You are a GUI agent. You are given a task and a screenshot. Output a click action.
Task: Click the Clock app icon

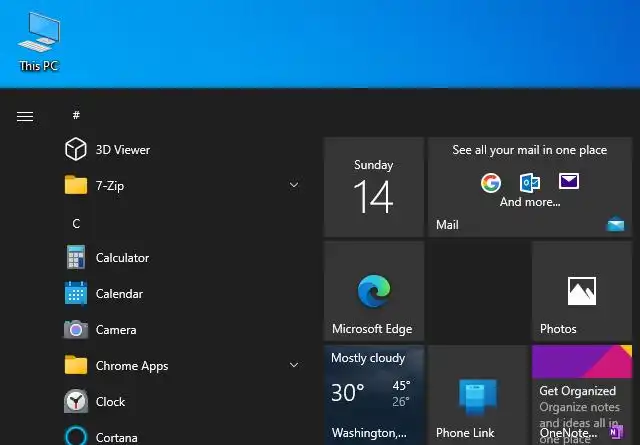click(x=76, y=401)
